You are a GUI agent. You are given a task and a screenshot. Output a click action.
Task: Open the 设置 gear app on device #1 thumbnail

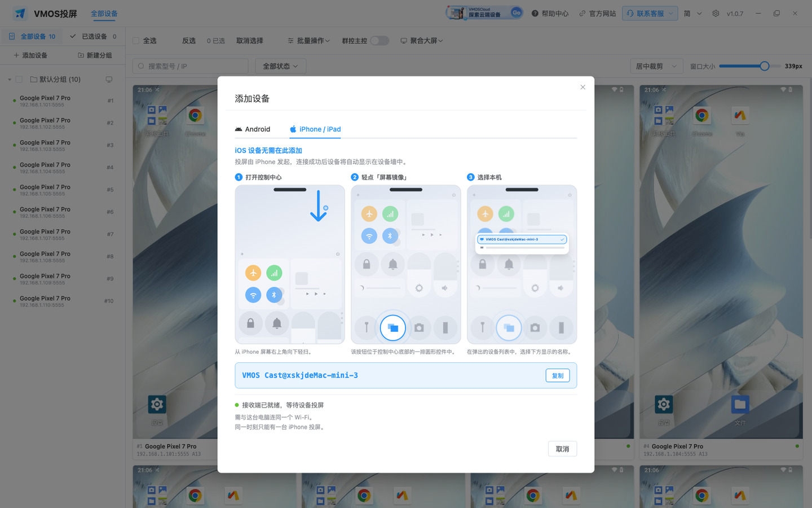click(157, 404)
